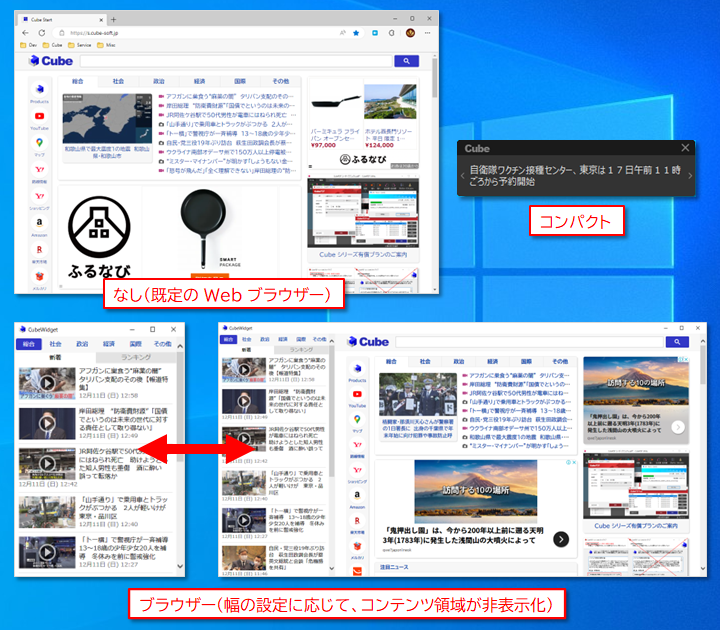Click the search field in Cube Start browser

click(x=236, y=61)
